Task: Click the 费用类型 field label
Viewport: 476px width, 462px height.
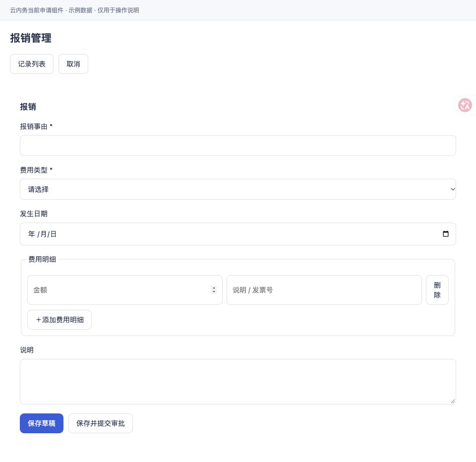Action: pyautogui.click(x=36, y=170)
